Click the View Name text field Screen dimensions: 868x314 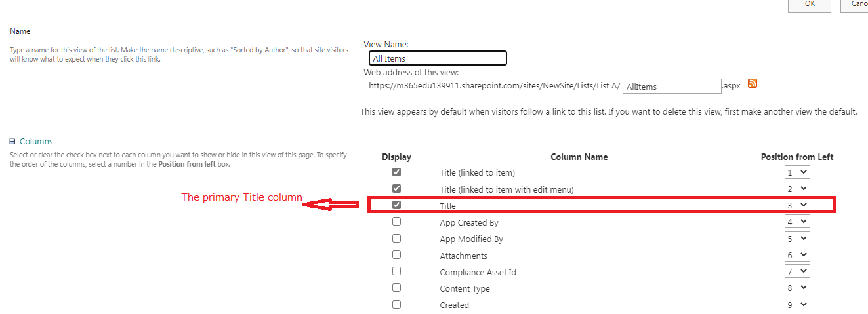[x=438, y=58]
